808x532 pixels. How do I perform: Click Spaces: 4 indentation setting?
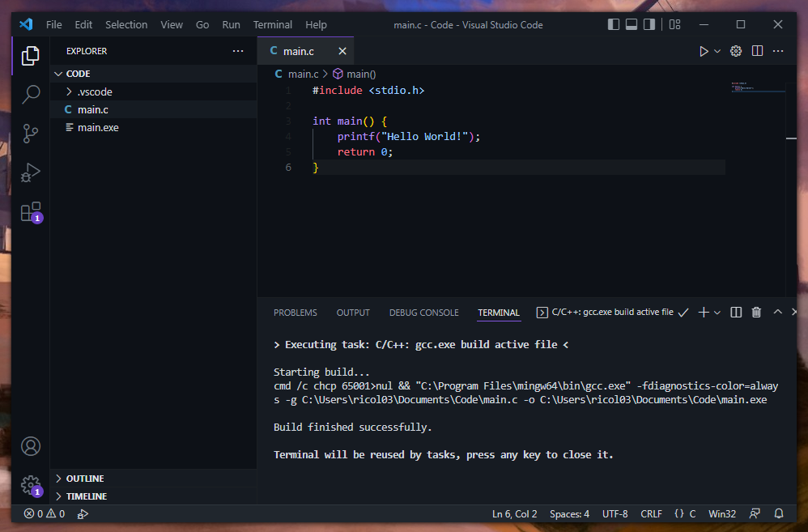pos(569,514)
